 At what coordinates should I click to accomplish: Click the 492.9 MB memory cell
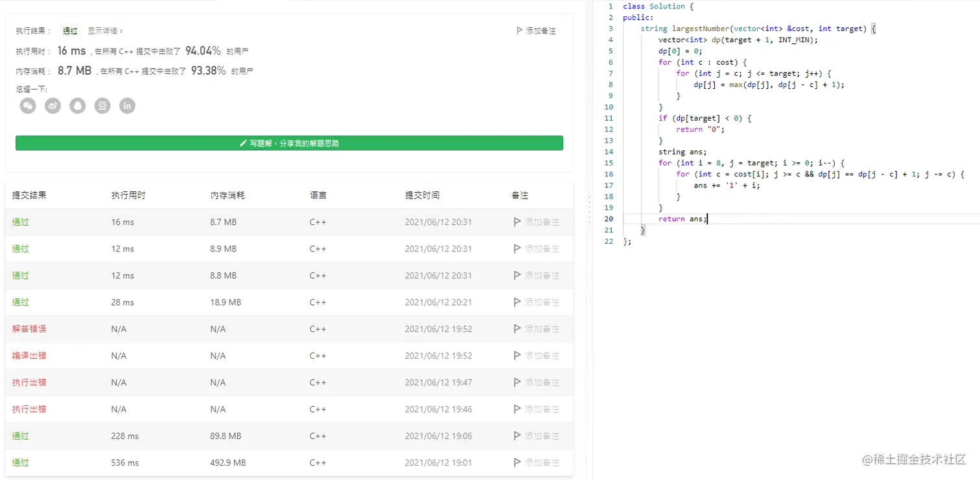[x=228, y=462]
